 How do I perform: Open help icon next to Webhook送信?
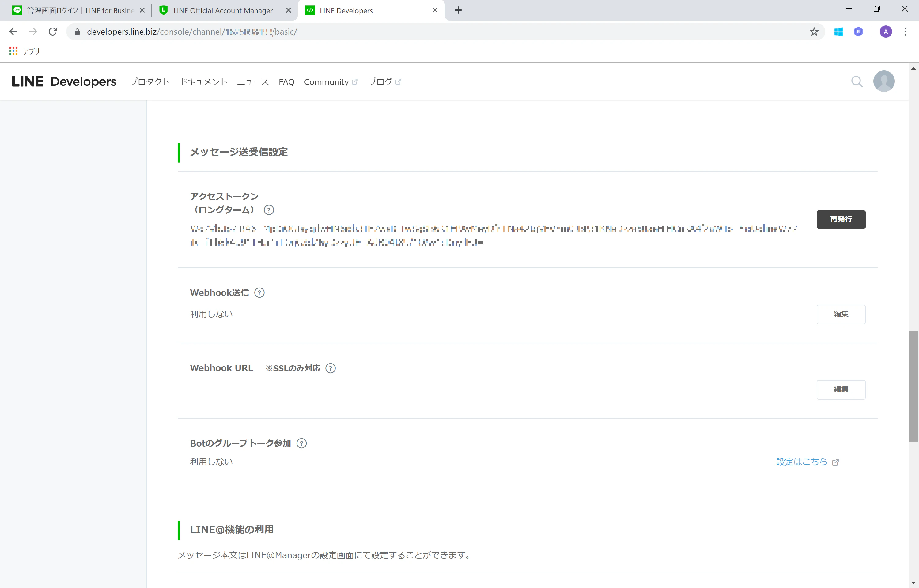pyautogui.click(x=259, y=293)
